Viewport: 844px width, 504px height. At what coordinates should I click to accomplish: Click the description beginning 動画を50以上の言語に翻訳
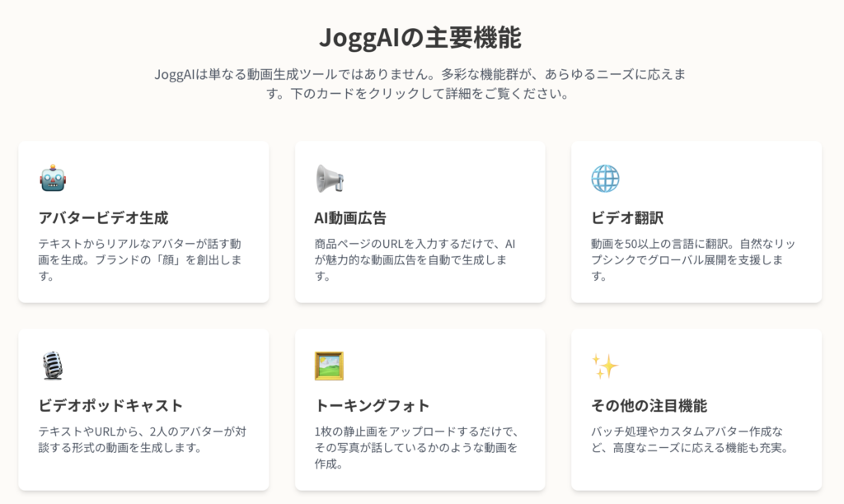(x=693, y=259)
